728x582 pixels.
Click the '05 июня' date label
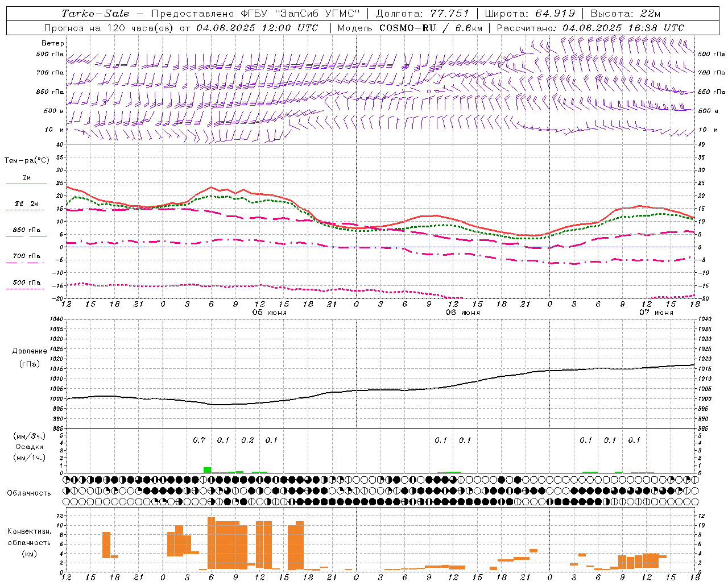pyautogui.click(x=270, y=313)
